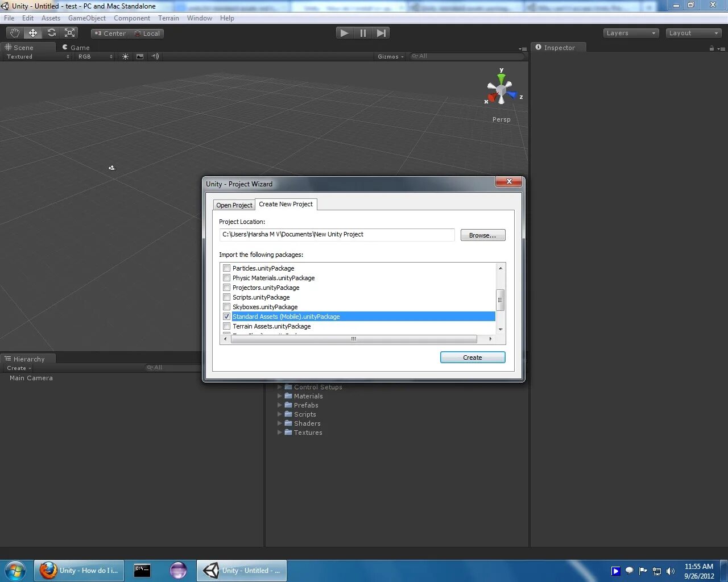Start Play mode
Viewport: 728px width, 582px height.
click(x=344, y=33)
